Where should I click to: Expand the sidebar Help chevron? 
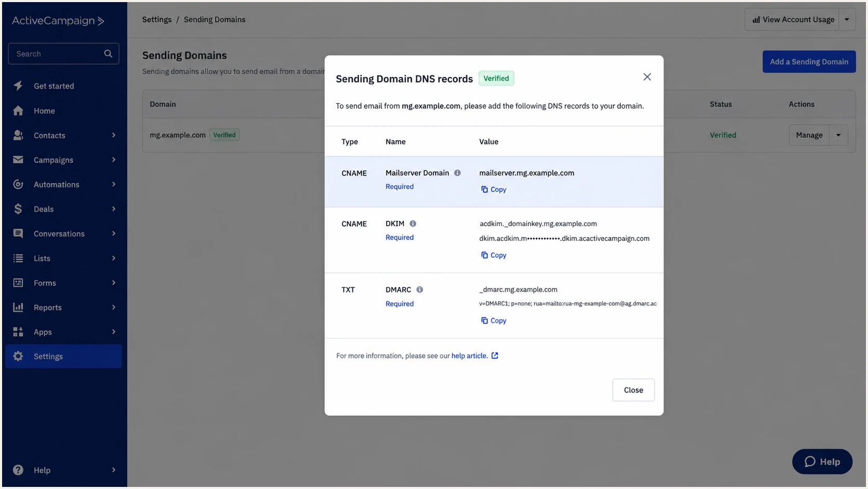point(114,470)
